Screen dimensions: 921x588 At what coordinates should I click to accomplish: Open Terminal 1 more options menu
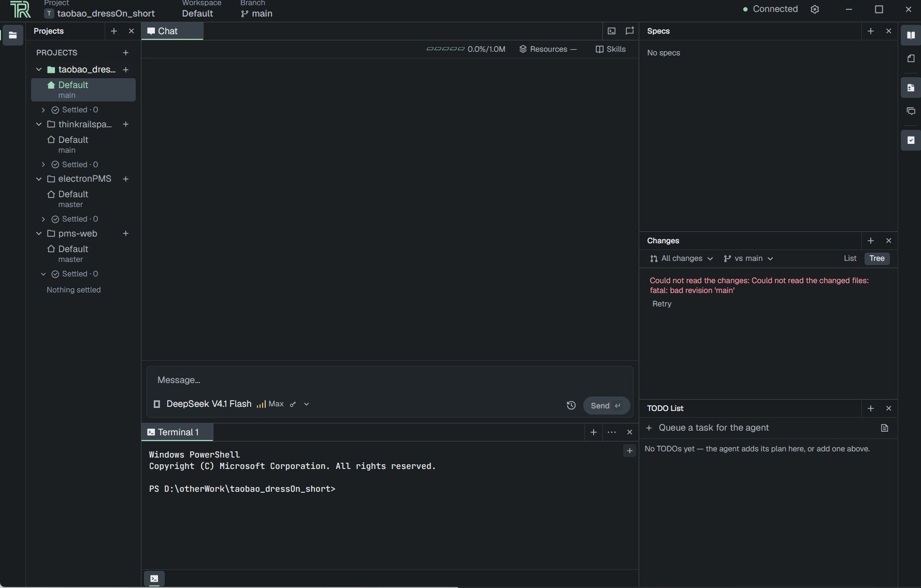point(612,432)
